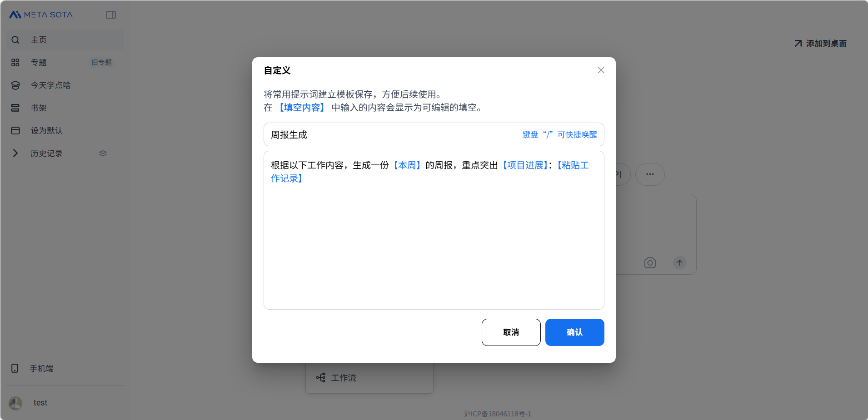Screen dimensions: 868x420
Task: Collapse the sidebar panel toggle icon
Action: click(x=111, y=15)
